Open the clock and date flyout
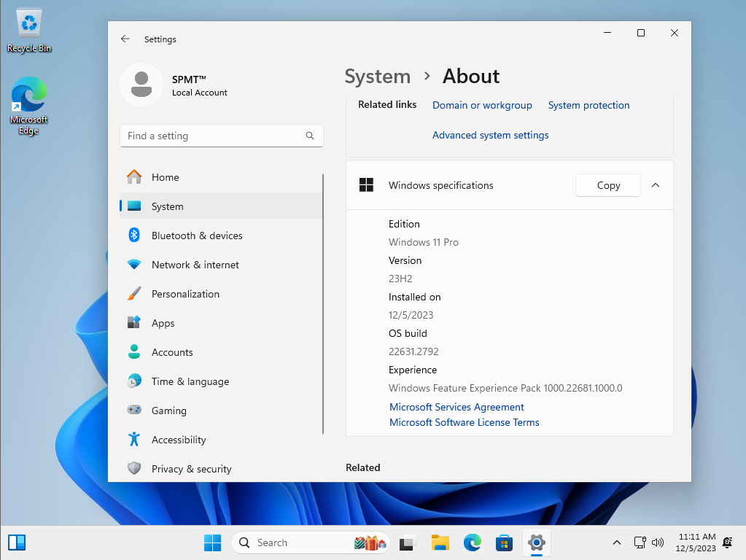This screenshot has width=746, height=560. click(x=696, y=542)
